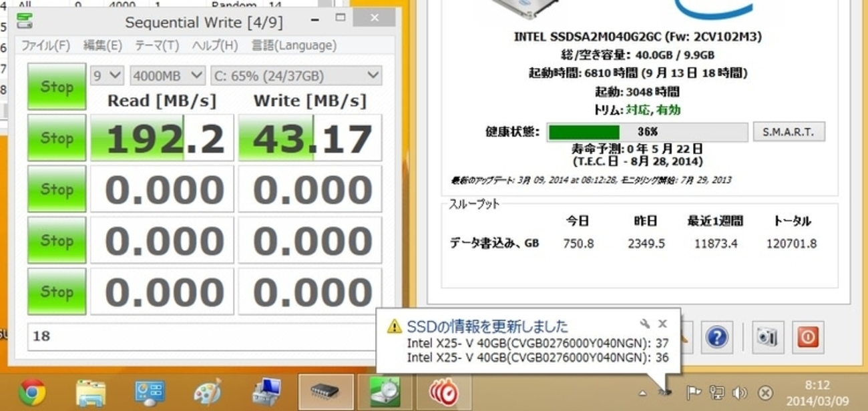Viewport: 868px width, 411px height.
Task: Open the test count dropdown showing 9
Action: (x=107, y=75)
